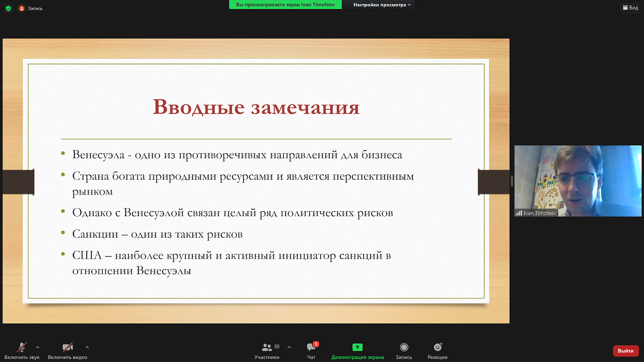Image resolution: width=644 pixels, height=362 pixels.
Task: Open the Чат panel
Action: pos(311,352)
